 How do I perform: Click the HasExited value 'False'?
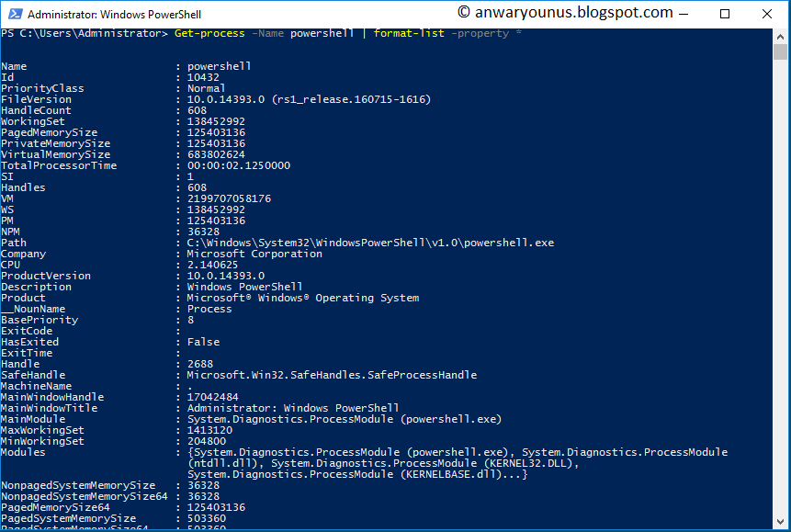pos(203,342)
